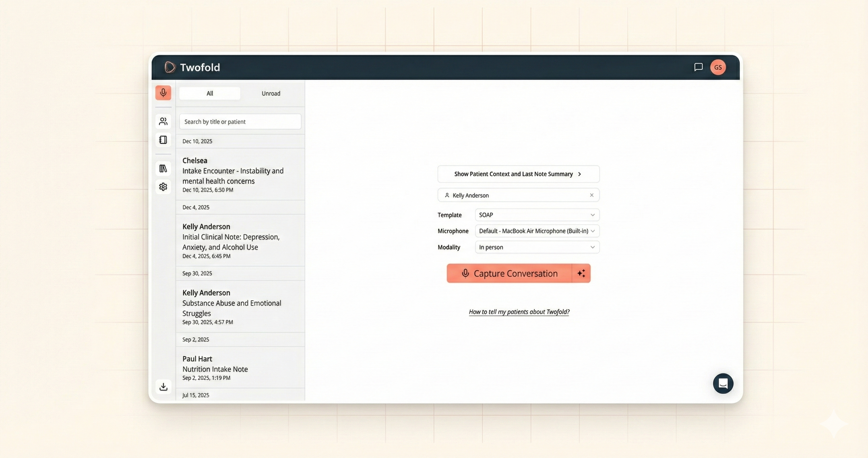Click the download icon at sidebar bottom
The image size is (868, 458).
coord(163,387)
